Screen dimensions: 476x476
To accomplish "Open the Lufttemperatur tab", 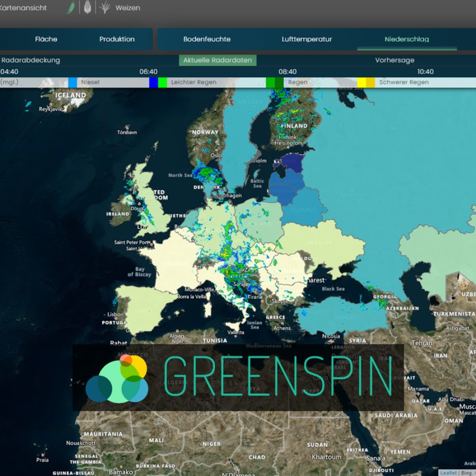I will pos(307,39).
